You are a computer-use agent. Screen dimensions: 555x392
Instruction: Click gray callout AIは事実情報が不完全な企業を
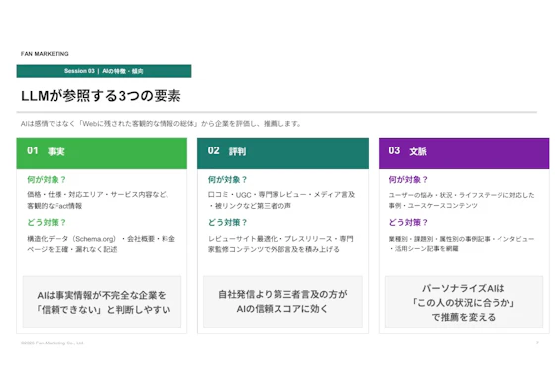click(x=102, y=302)
